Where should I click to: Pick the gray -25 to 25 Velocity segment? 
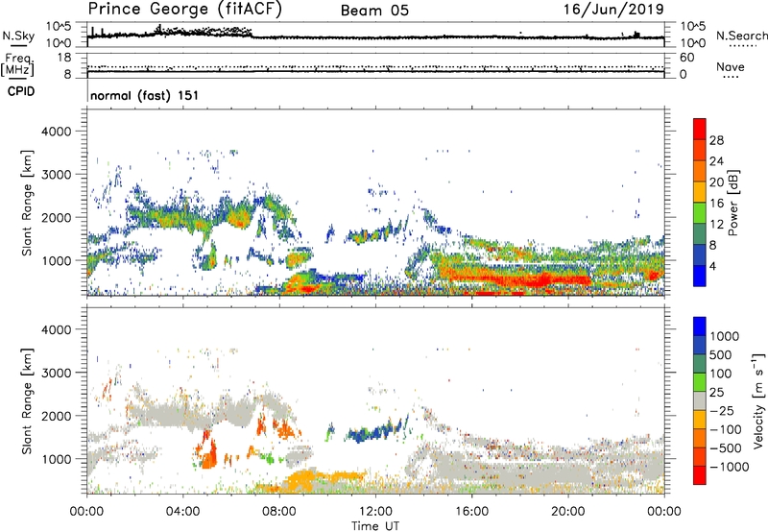point(700,401)
